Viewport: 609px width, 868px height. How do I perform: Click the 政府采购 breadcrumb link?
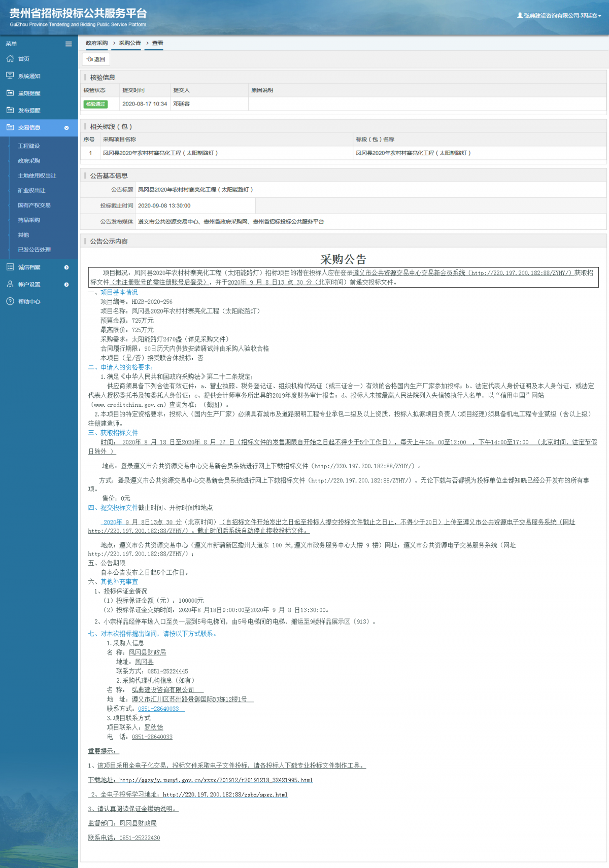96,43
